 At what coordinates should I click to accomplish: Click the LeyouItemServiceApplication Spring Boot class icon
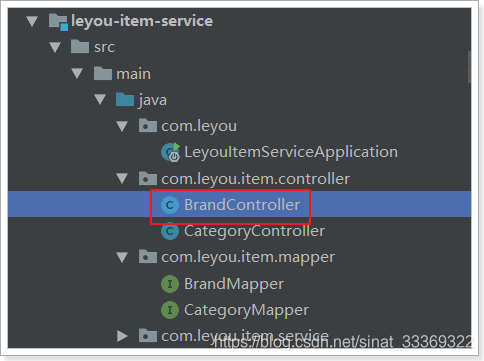click(171, 152)
